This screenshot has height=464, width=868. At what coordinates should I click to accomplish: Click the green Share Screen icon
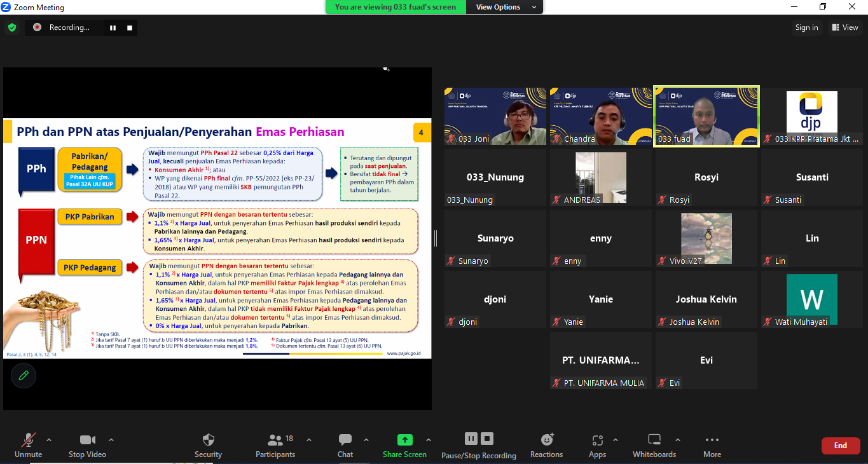(404, 440)
